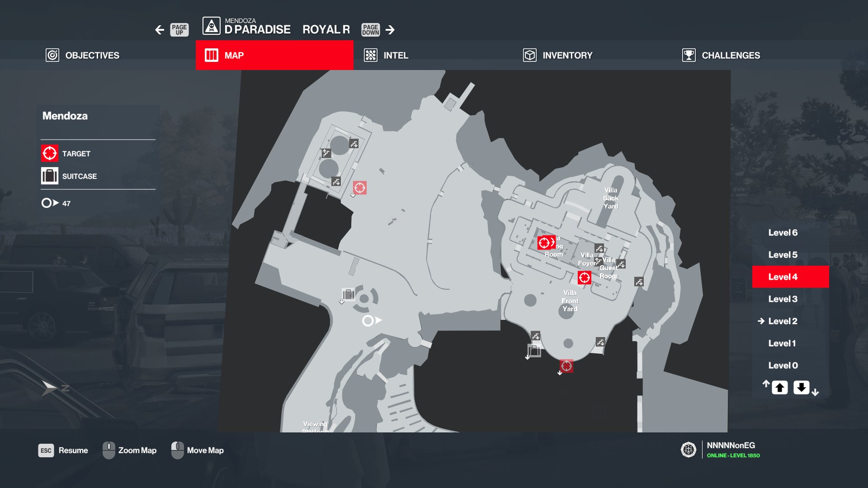868x488 pixels.
Task: Click the right arrow next page
Action: 390,30
